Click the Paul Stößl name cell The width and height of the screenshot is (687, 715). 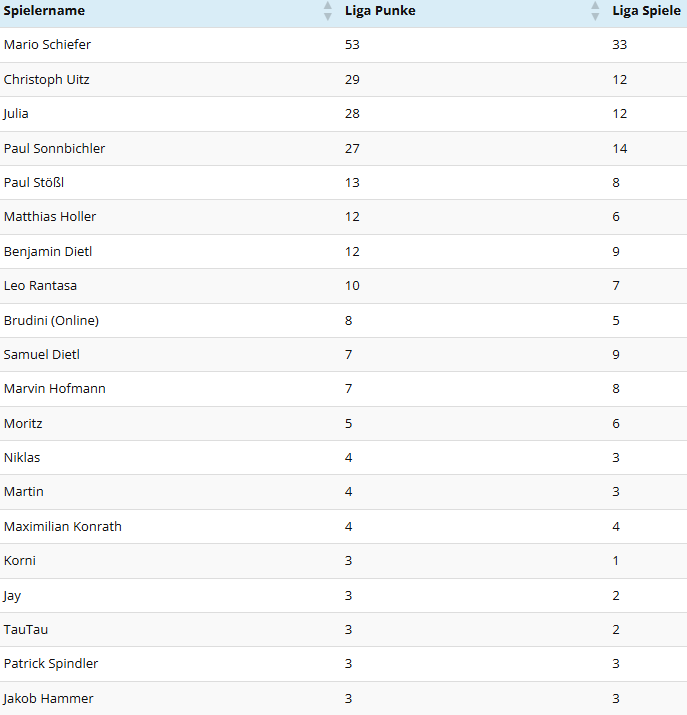tap(34, 182)
